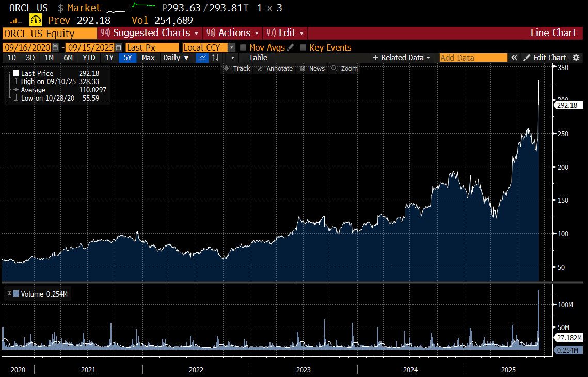Viewport: 588px width, 377px height.
Task: Click the Volume series color swatch
Action: [16, 293]
